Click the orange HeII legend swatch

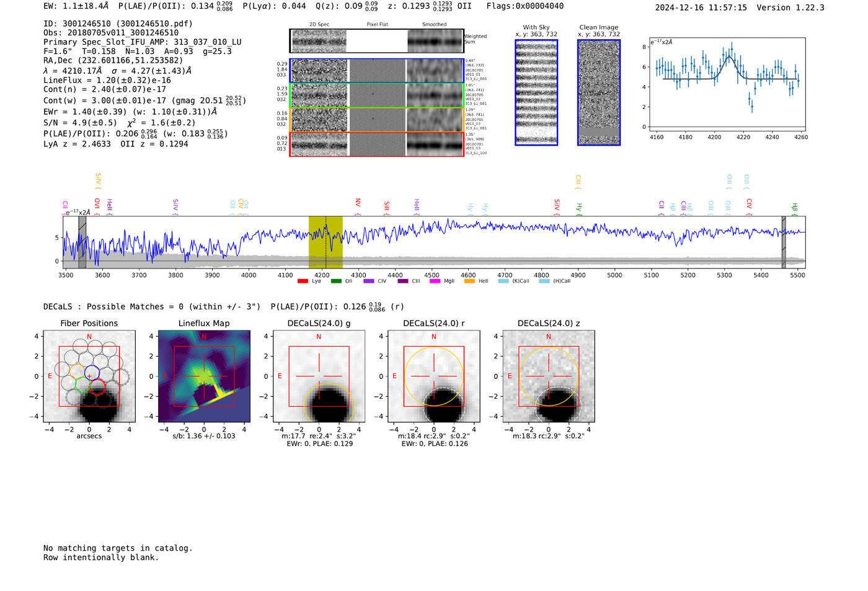click(x=469, y=282)
